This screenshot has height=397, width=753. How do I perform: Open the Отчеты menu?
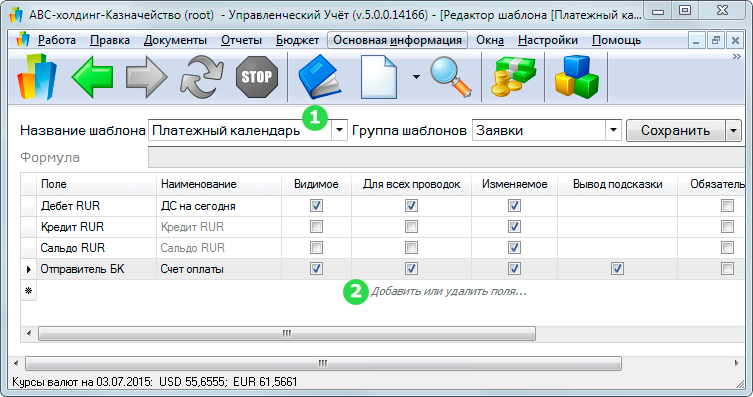(241, 40)
